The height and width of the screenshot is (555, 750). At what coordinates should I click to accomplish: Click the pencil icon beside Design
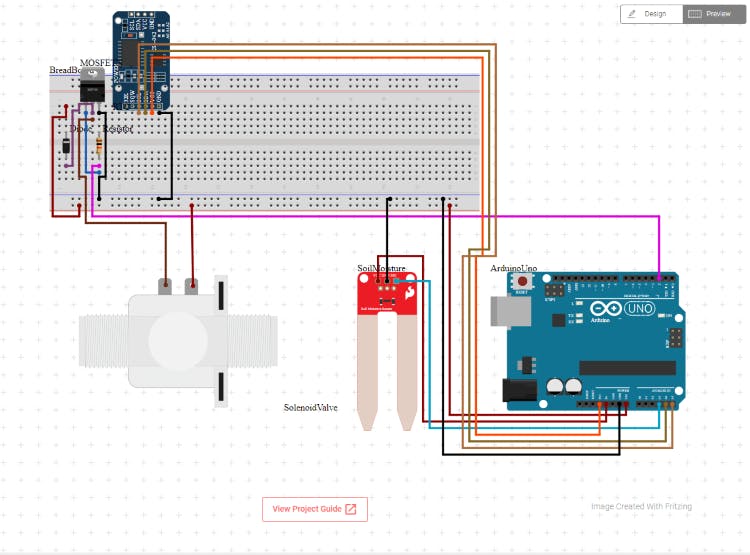click(x=632, y=14)
